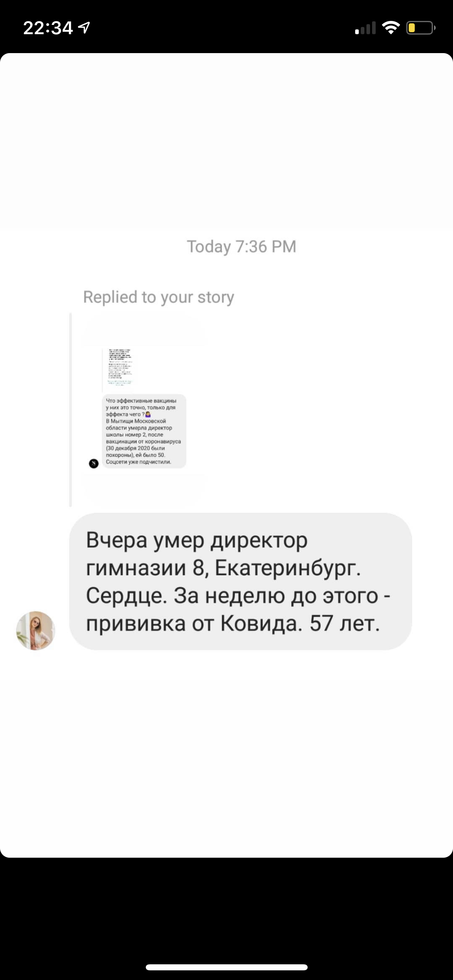The width and height of the screenshot is (453, 980).
Task: Tap '57 лет.' in the message bubble
Action: 345,624
